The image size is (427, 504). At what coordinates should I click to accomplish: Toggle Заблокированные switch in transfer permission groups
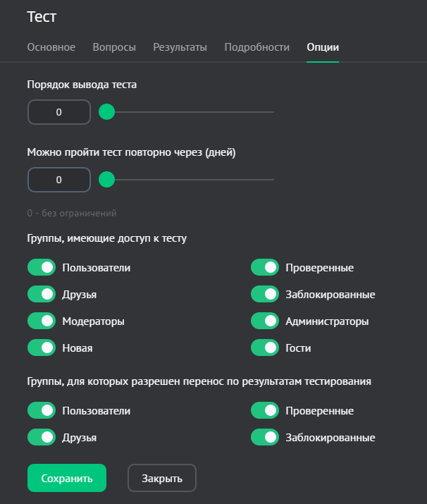[265, 437]
